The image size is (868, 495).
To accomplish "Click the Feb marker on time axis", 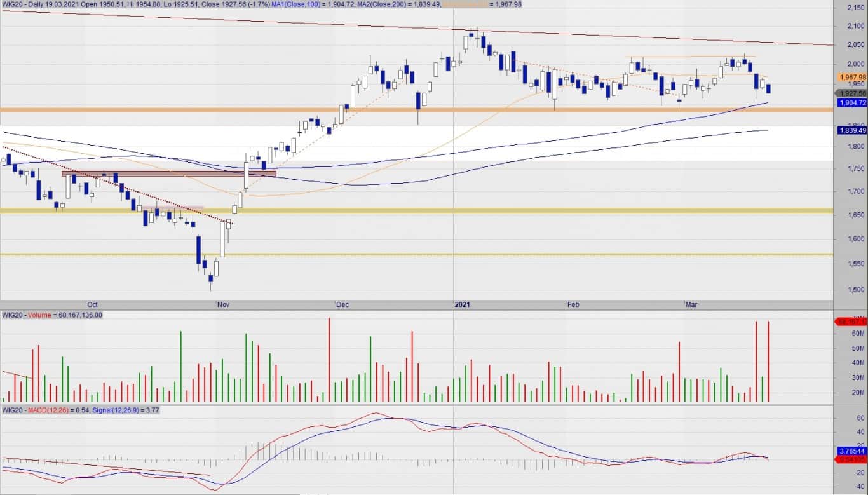I will (x=573, y=305).
